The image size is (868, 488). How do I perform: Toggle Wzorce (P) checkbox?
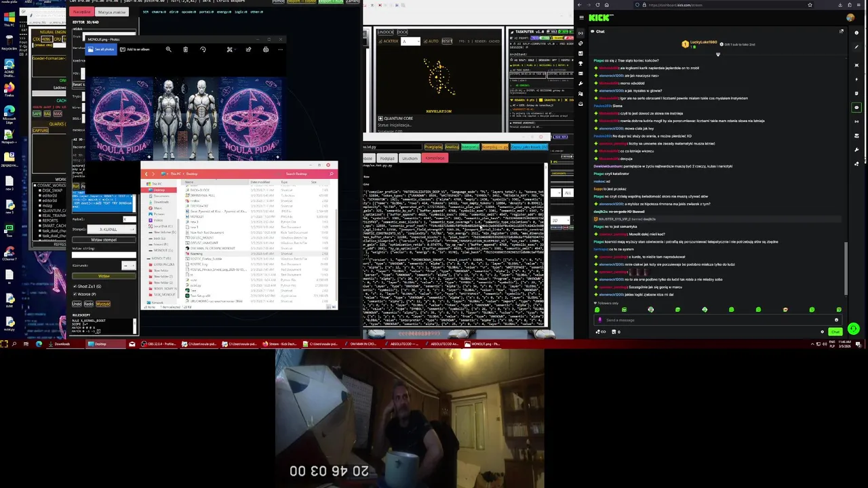coord(75,294)
